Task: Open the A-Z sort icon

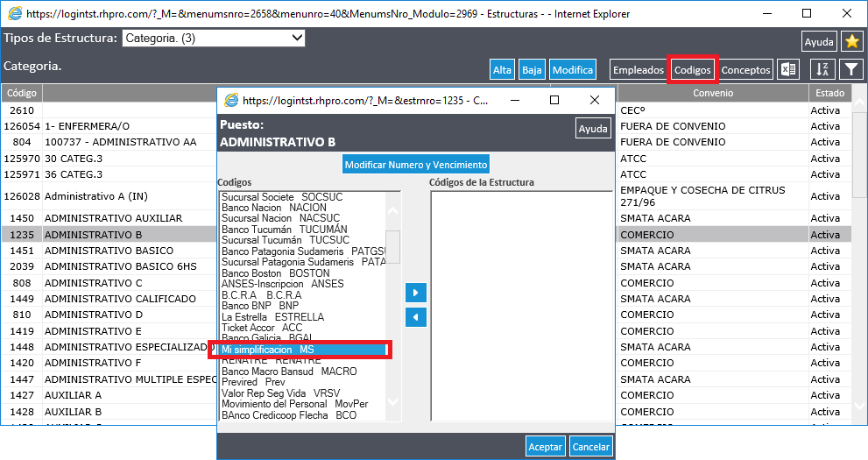Action: [x=822, y=70]
